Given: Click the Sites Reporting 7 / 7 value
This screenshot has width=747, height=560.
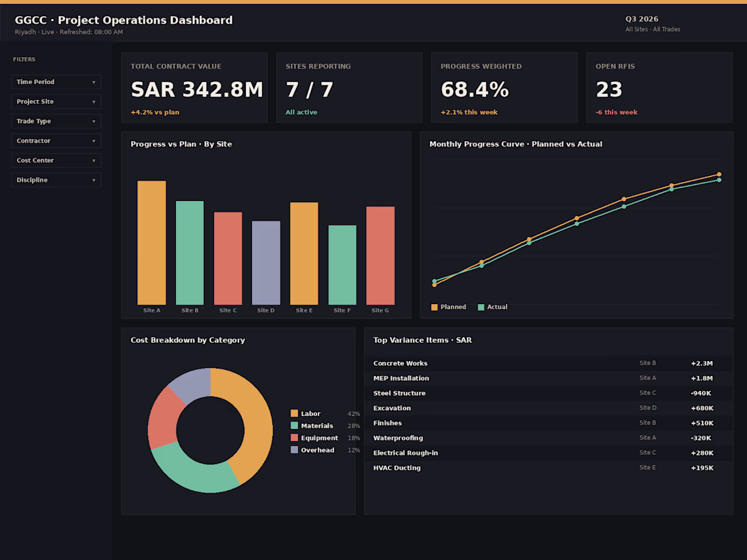Looking at the screenshot, I should [309, 90].
